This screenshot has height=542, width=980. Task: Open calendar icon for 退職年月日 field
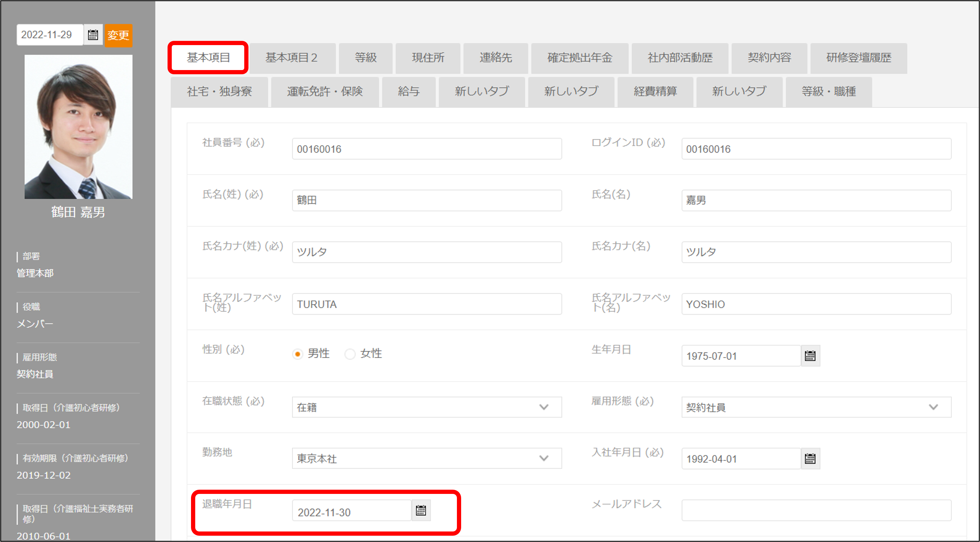421,510
